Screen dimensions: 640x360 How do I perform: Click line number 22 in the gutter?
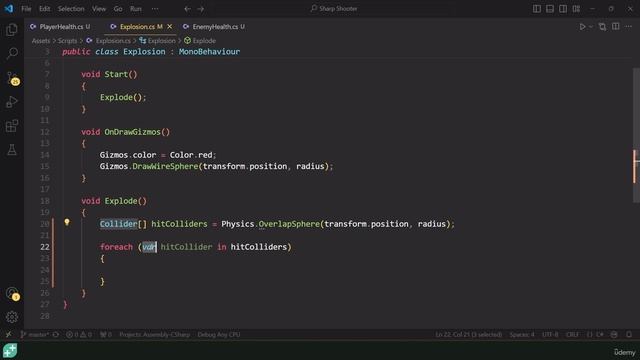pos(45,247)
